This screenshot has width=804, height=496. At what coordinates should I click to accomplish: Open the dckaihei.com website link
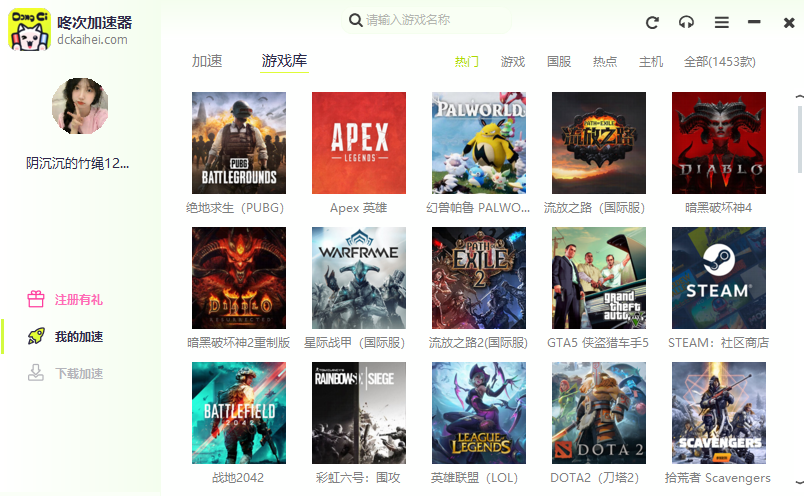(x=92, y=40)
